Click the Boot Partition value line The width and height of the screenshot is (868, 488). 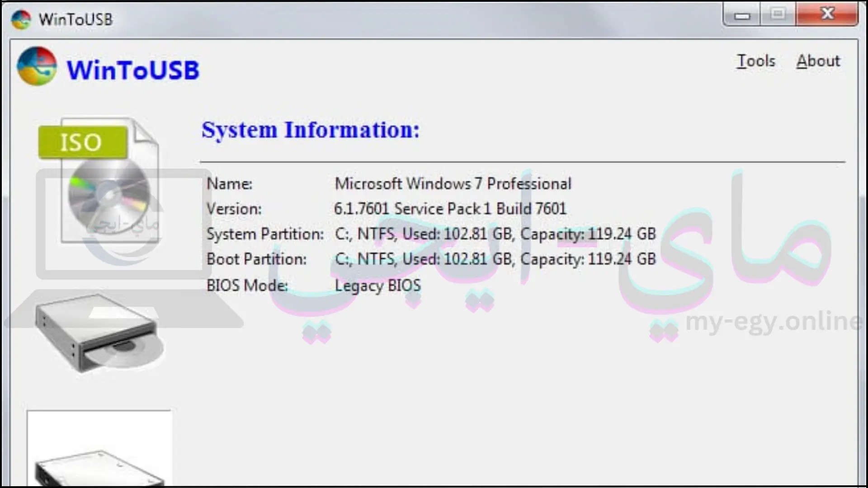pyautogui.click(x=495, y=259)
